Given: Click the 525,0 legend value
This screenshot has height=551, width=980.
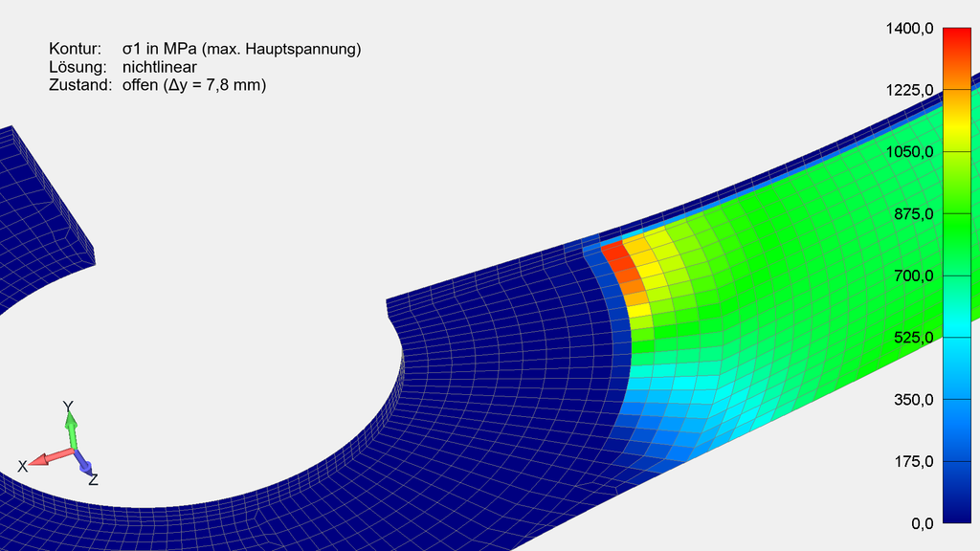Looking at the screenshot, I should pyautogui.click(x=913, y=338).
